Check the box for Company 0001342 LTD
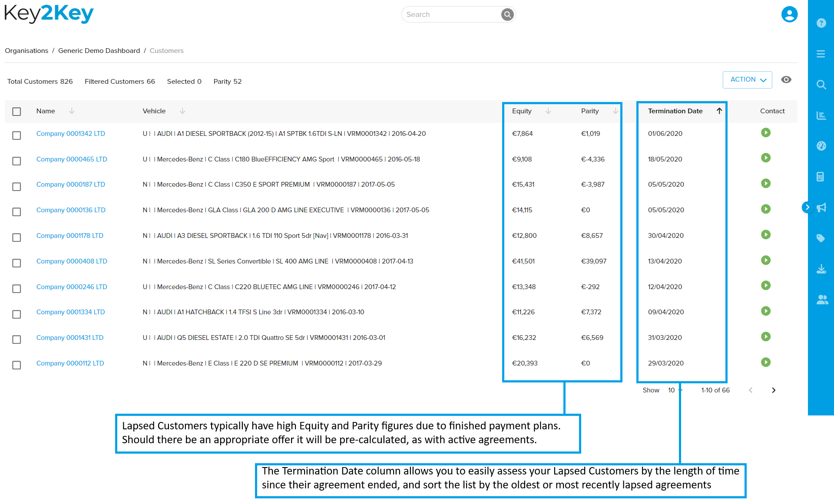The height and width of the screenshot is (504, 834). pyautogui.click(x=17, y=135)
